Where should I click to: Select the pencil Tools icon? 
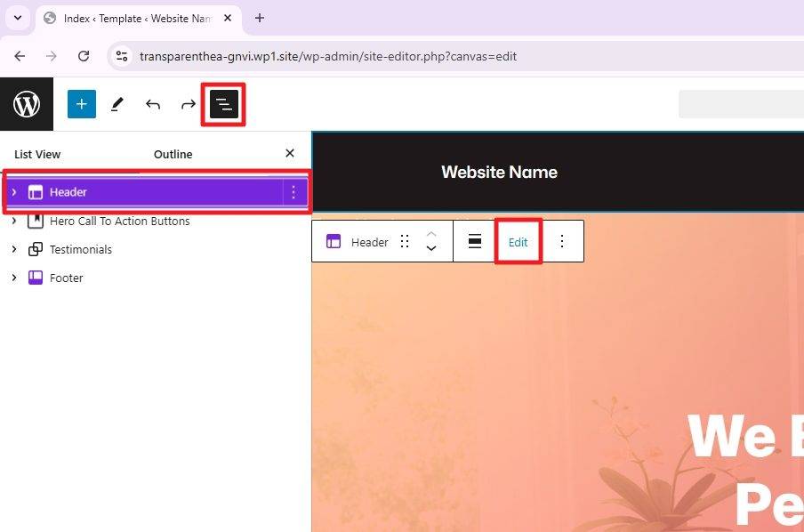click(x=117, y=104)
